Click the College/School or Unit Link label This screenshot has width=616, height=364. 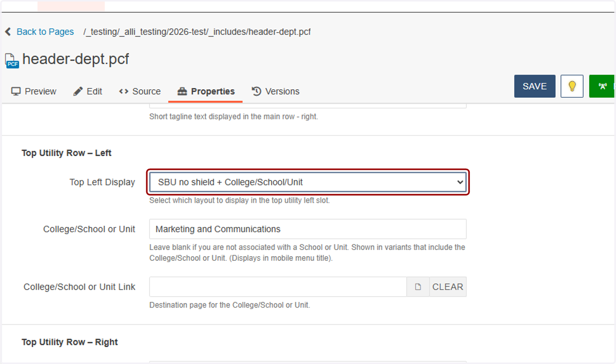tap(80, 287)
